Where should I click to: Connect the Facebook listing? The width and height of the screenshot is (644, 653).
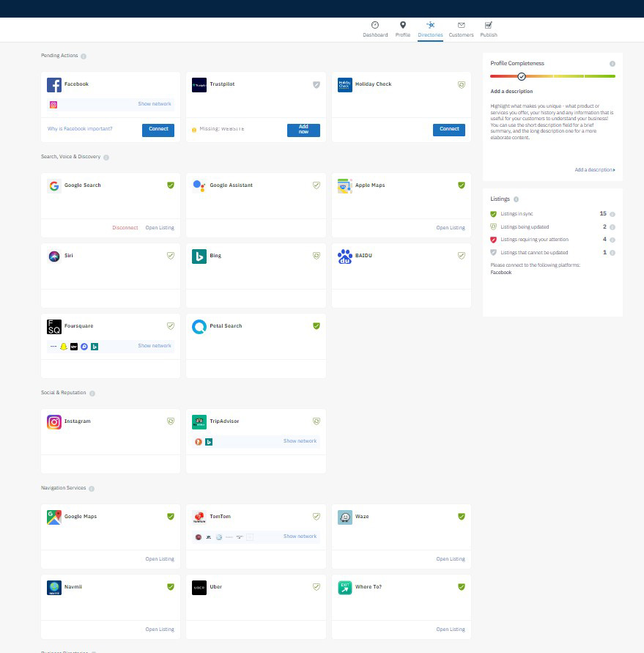[x=158, y=130]
